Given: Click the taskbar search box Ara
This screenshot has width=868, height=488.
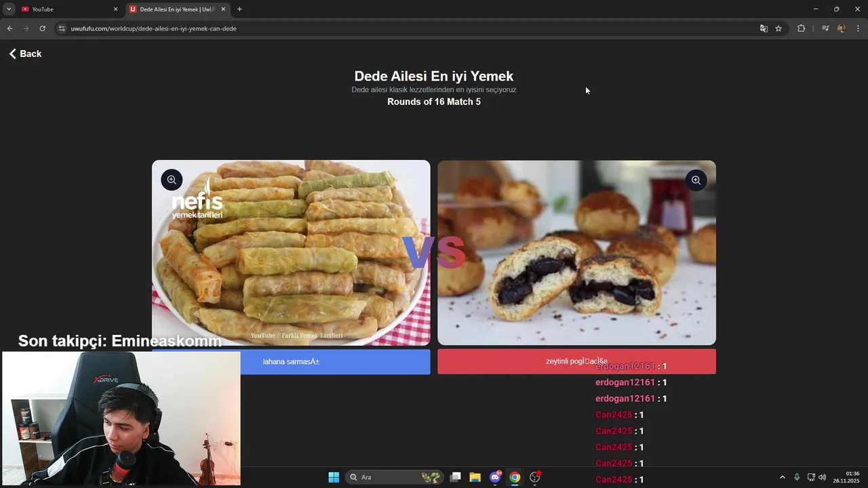Looking at the screenshot, I should (x=395, y=477).
